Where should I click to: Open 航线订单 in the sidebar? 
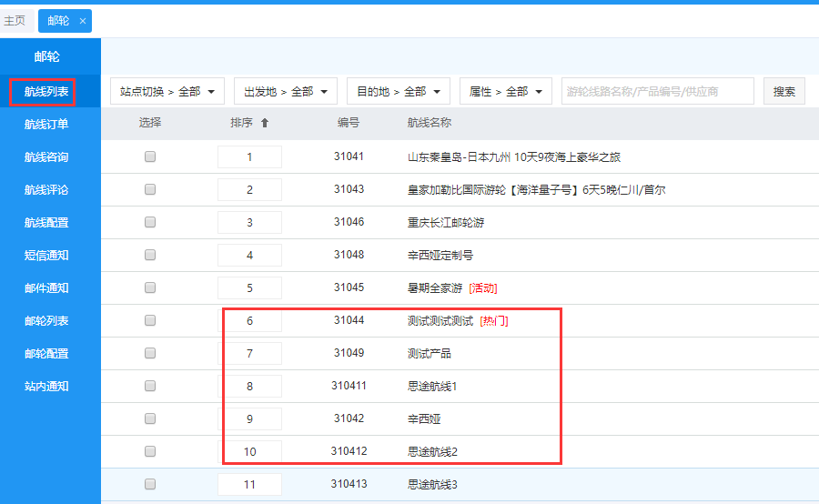point(46,125)
